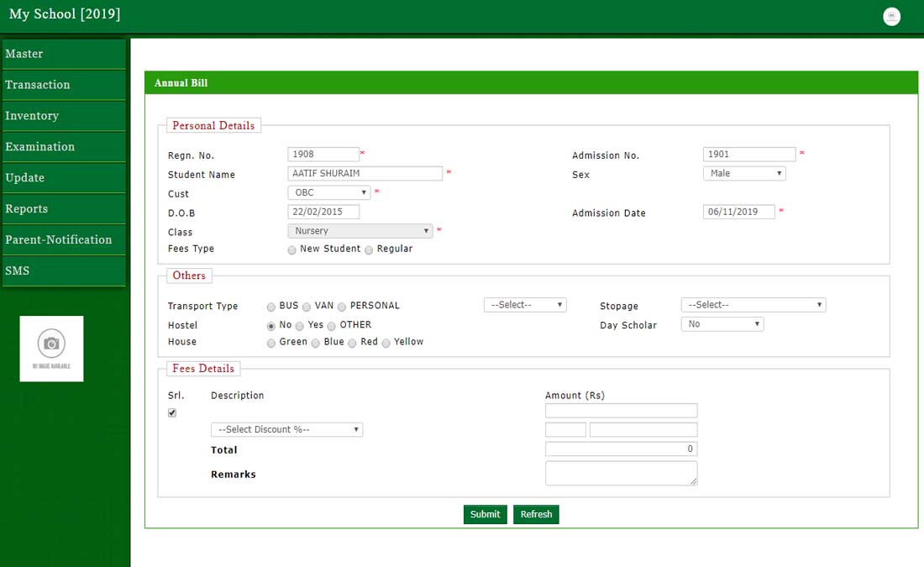The width and height of the screenshot is (924, 567).
Task: Click the Student Name input field
Action: (365, 174)
